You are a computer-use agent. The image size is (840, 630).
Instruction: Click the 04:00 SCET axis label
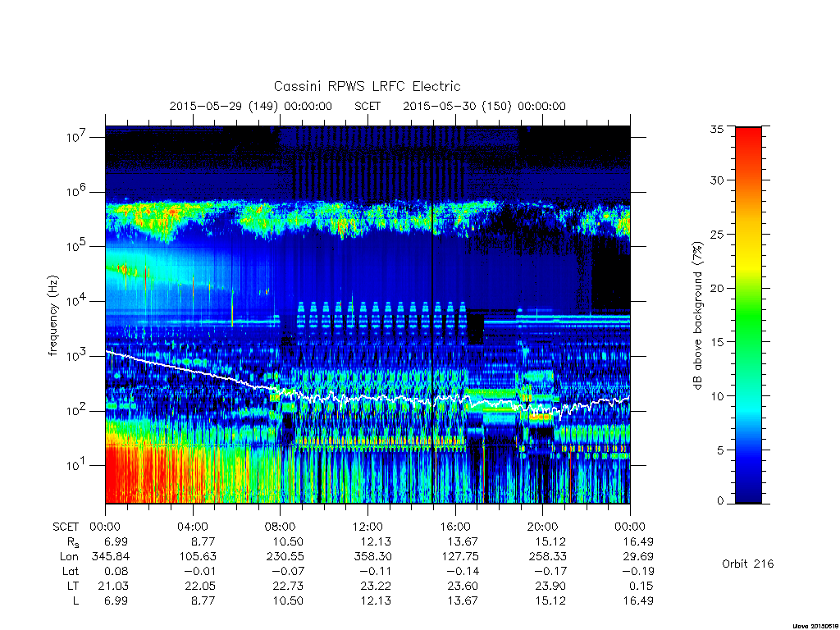pyautogui.click(x=192, y=527)
